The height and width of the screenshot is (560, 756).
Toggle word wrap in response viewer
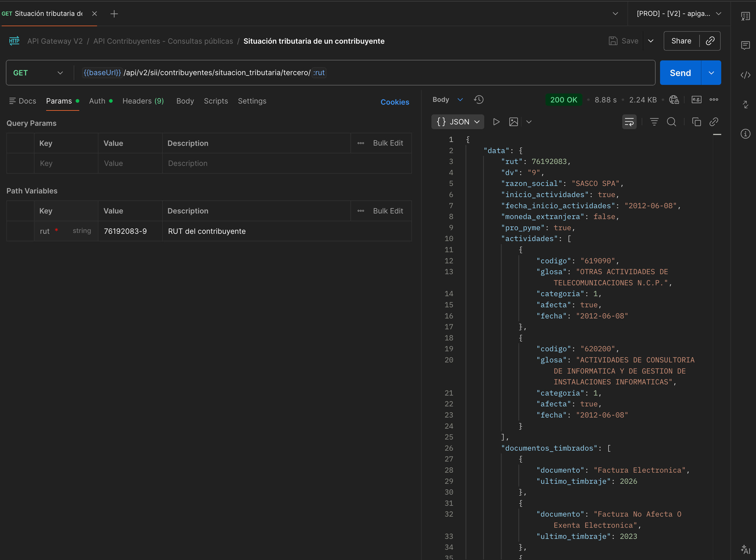click(629, 122)
